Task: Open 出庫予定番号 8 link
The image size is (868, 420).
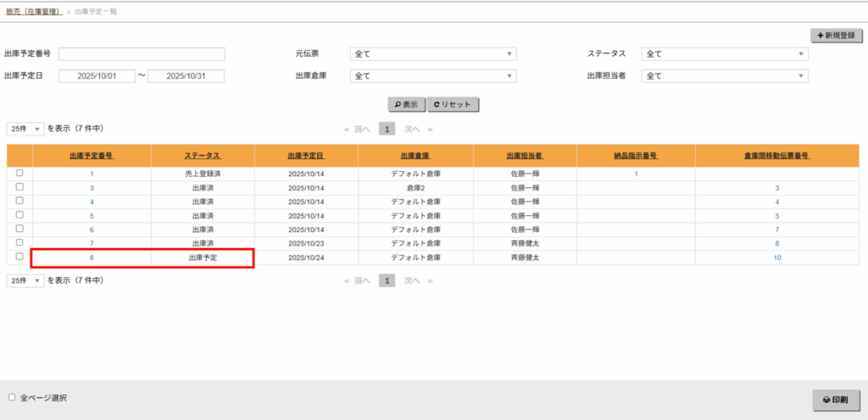Action: (92, 257)
